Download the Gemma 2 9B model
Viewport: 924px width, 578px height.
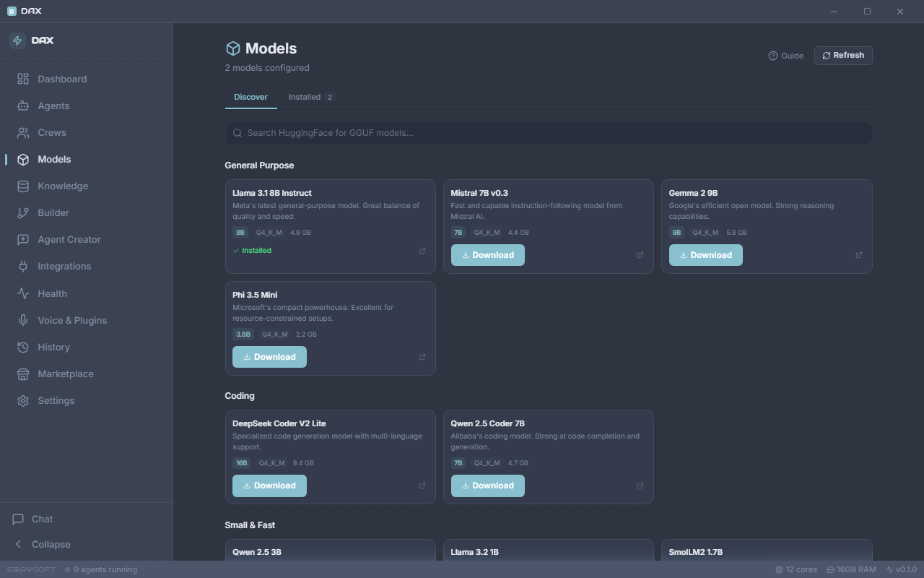(705, 255)
